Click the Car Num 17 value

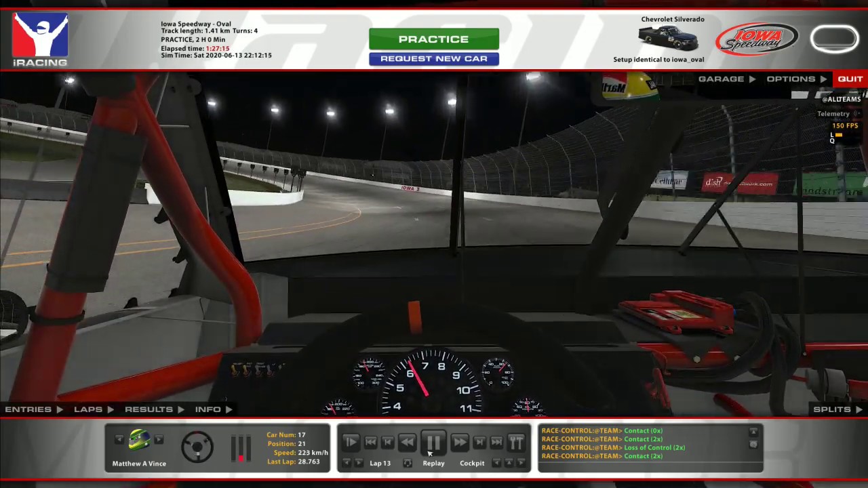[x=301, y=435]
